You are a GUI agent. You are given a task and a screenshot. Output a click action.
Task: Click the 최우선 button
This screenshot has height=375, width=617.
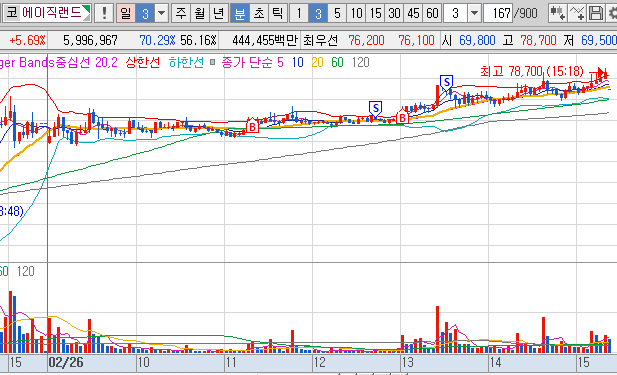click(320, 40)
